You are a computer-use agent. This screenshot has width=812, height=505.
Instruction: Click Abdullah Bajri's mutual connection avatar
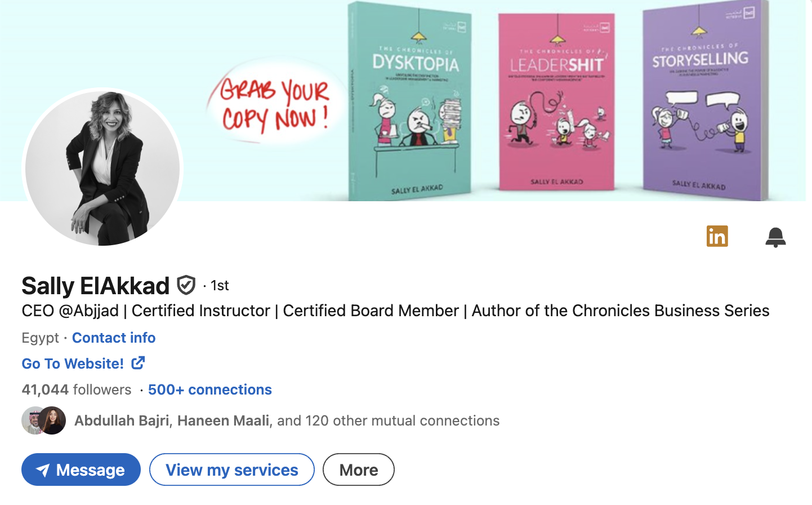[x=33, y=420]
